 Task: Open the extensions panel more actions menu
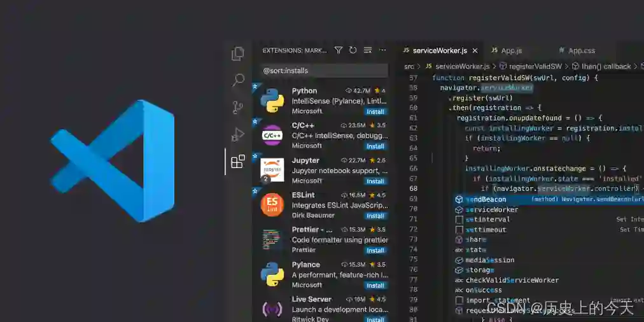[382, 50]
